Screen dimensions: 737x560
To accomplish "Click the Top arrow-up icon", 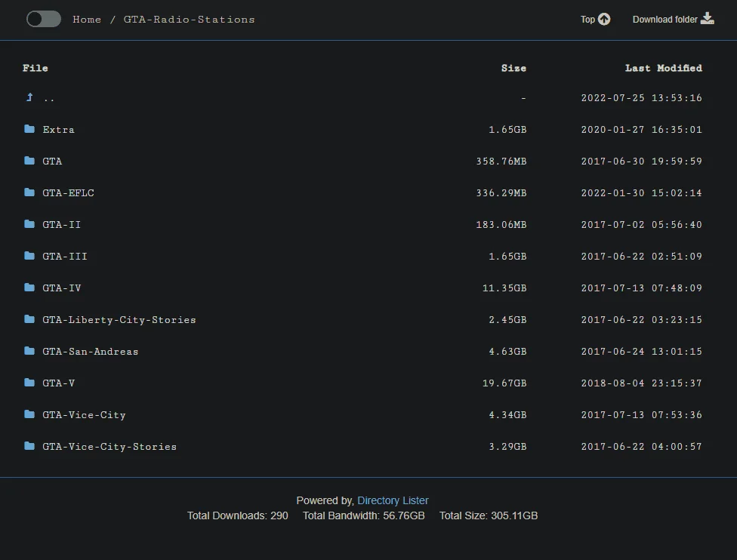I will [x=604, y=20].
